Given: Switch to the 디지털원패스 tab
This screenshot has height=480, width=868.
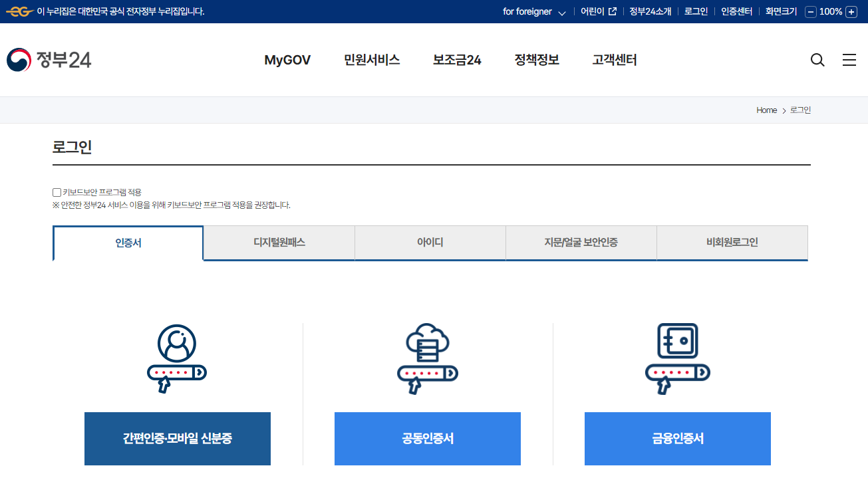Looking at the screenshot, I should [x=279, y=243].
